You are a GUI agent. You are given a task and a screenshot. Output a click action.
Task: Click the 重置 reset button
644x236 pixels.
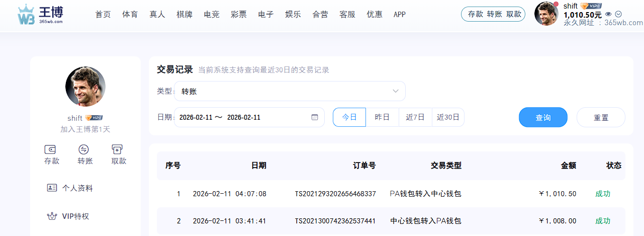(x=601, y=117)
